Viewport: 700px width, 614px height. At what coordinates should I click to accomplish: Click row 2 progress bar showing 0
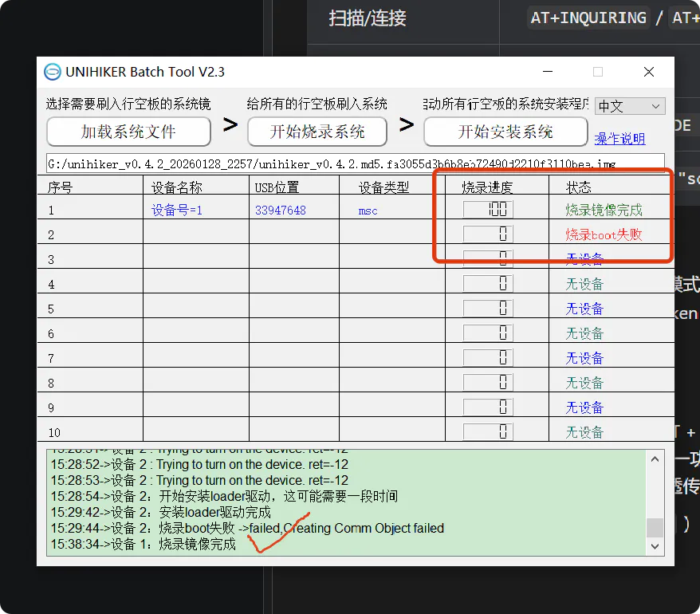488,234
